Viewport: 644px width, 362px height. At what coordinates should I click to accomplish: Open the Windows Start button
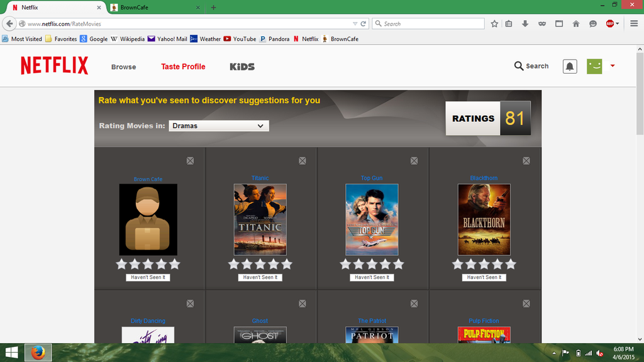click(x=11, y=353)
